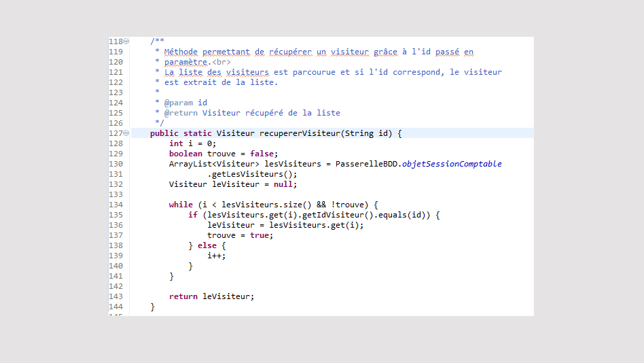Click the underlined word 'paramètre' in the comment
The width and height of the screenshot is (644, 363).
185,62
